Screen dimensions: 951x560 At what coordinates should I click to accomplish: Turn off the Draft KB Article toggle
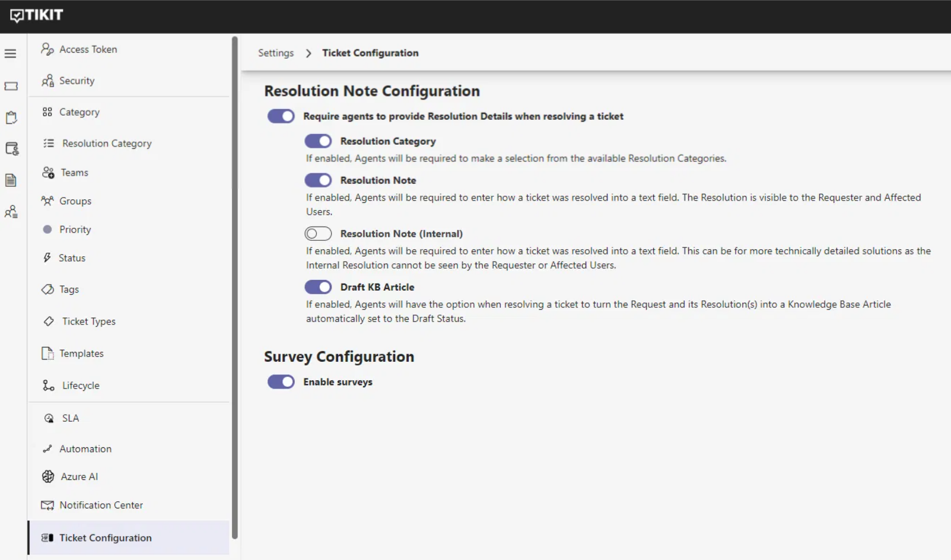click(x=318, y=287)
